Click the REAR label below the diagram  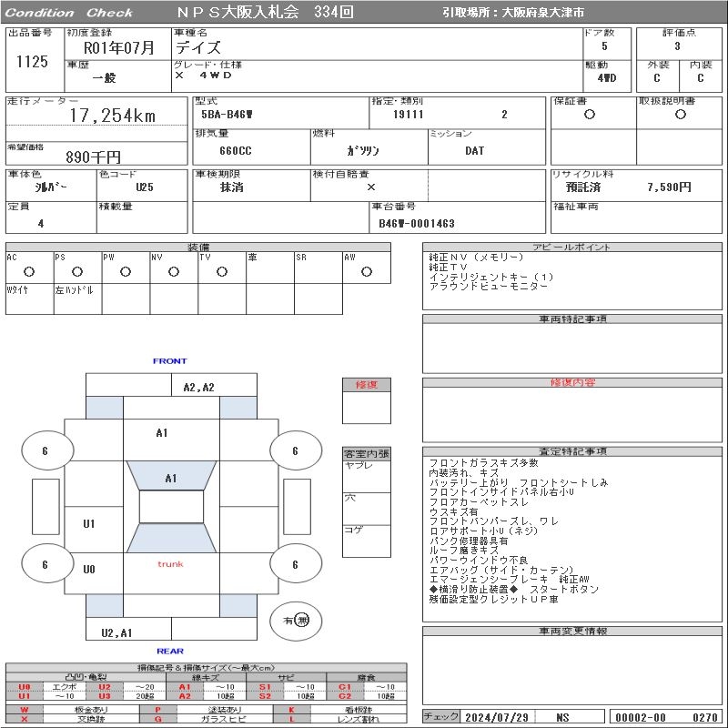170,651
